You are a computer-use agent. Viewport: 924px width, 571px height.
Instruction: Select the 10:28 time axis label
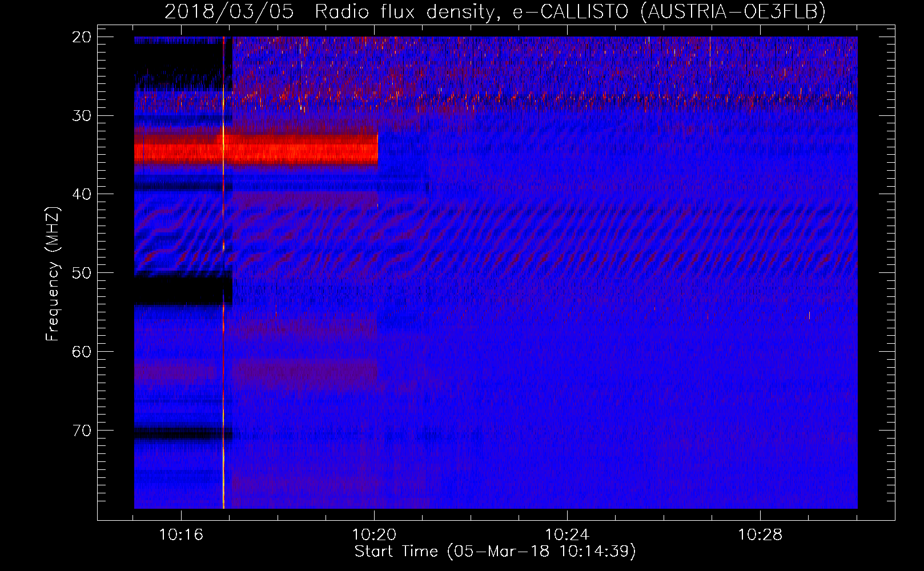(760, 535)
